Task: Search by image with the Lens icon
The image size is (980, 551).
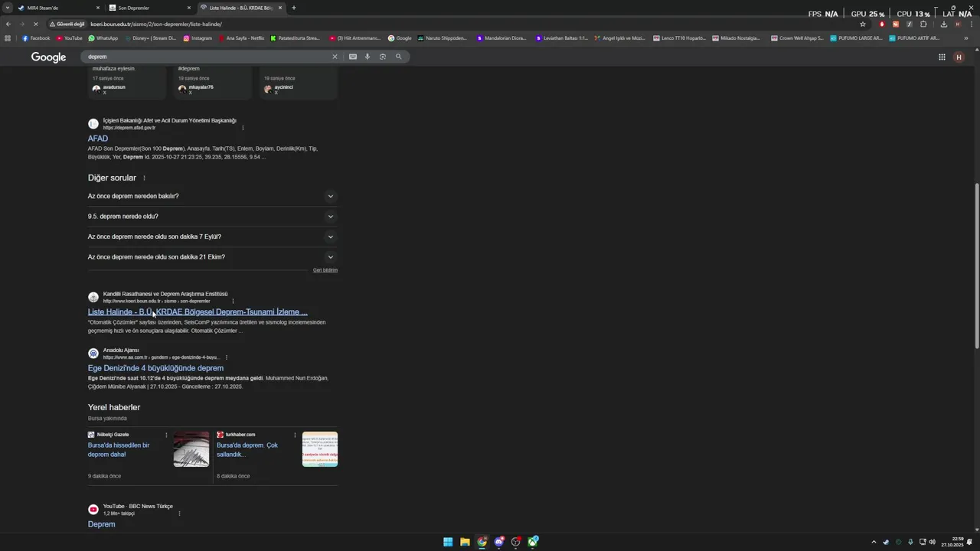Action: [x=383, y=57]
